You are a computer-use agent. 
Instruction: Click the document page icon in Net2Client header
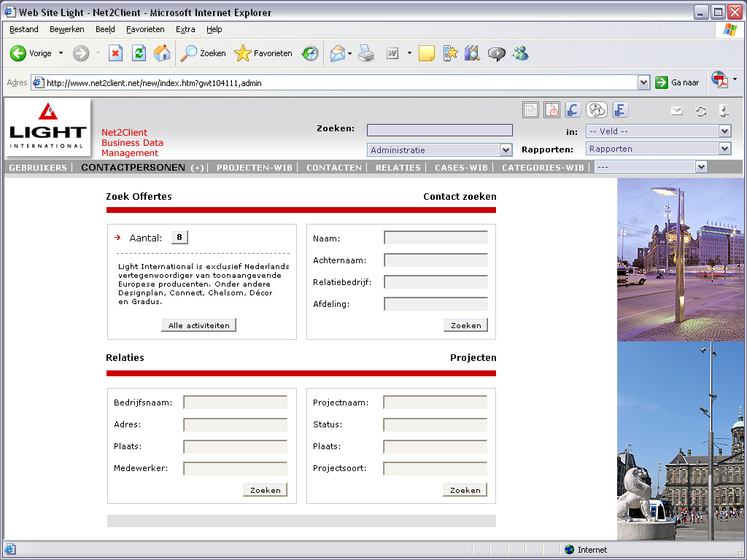530,110
